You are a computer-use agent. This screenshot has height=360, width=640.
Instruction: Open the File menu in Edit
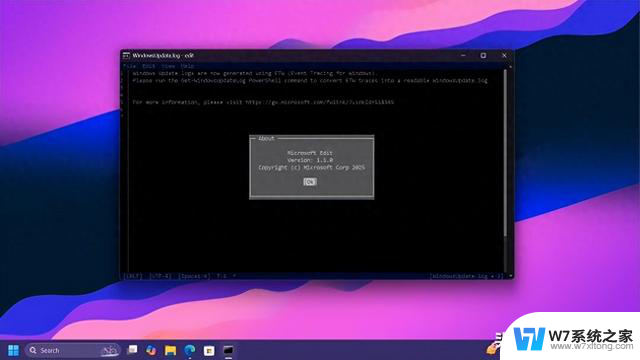(129, 66)
